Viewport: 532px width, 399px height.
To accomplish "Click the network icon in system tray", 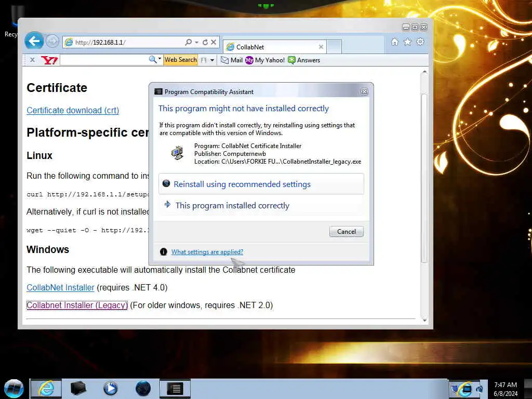I will [466, 389].
